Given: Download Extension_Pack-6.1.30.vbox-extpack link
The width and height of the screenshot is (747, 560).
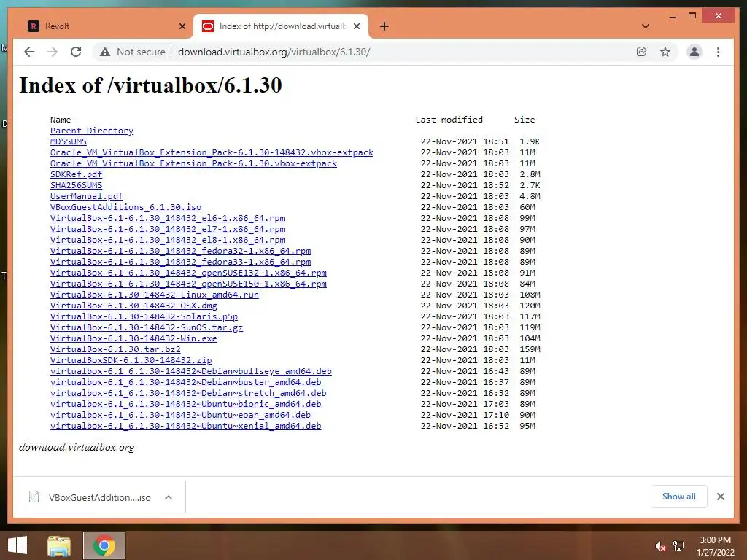Looking at the screenshot, I should pos(193,163).
